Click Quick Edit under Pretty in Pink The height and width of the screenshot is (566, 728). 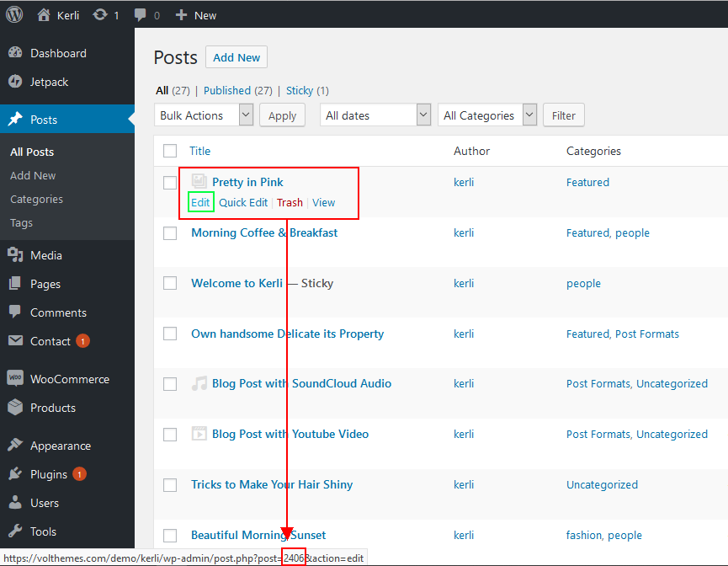pyautogui.click(x=243, y=203)
